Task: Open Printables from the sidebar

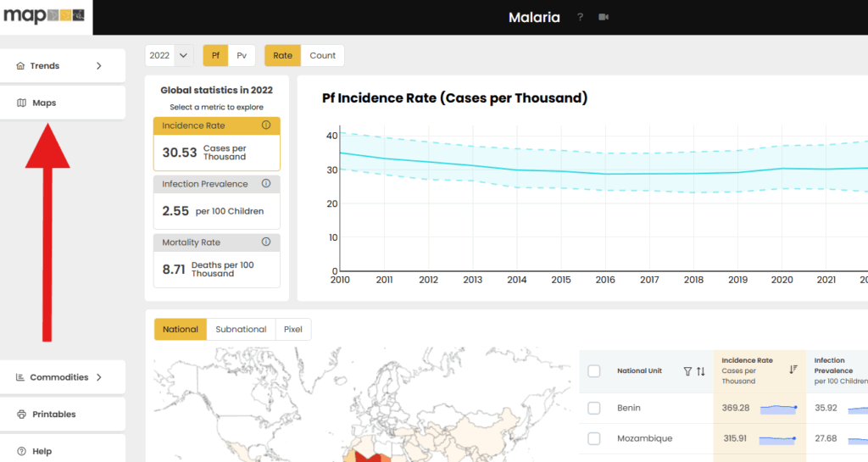Action: (63, 415)
